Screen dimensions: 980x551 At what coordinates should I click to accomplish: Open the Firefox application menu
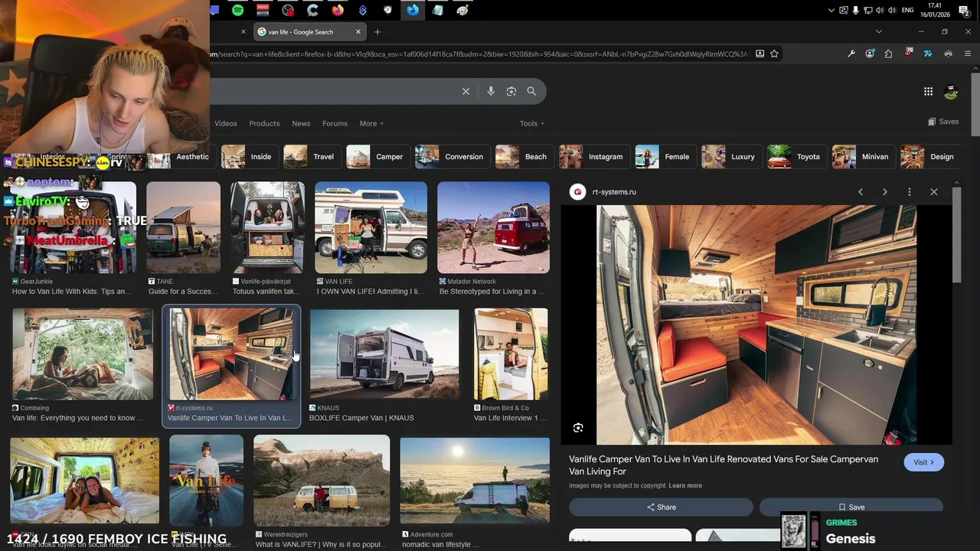pyautogui.click(x=968, y=54)
